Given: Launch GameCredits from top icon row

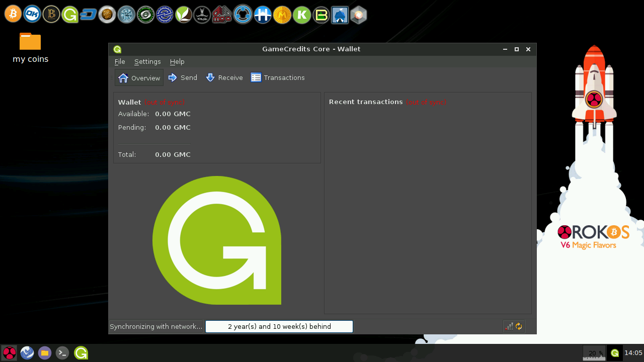Looking at the screenshot, I should click(x=70, y=14).
